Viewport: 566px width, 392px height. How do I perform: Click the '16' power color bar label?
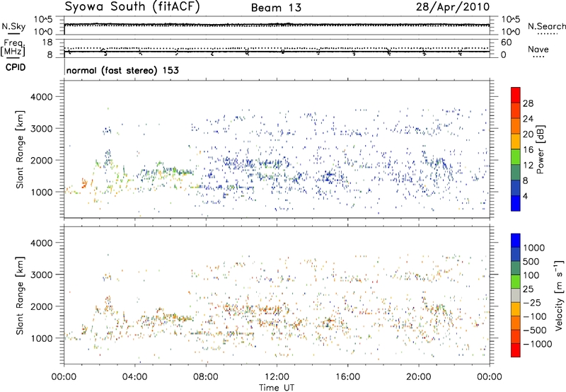click(x=528, y=150)
